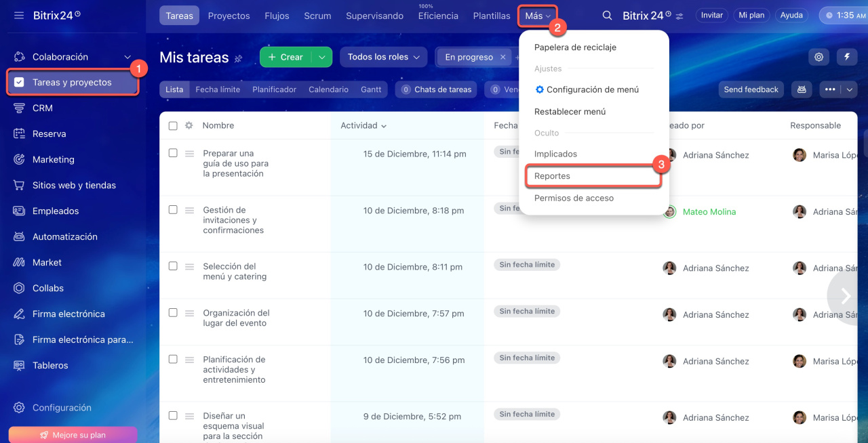The width and height of the screenshot is (868, 443).
Task: Pin Mis tareas page with pin icon
Action: pos(238,59)
